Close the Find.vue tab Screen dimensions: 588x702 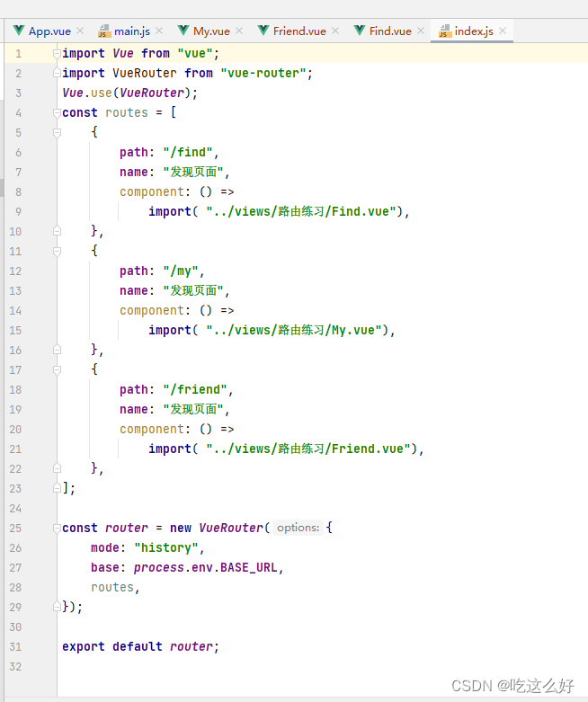tap(421, 31)
